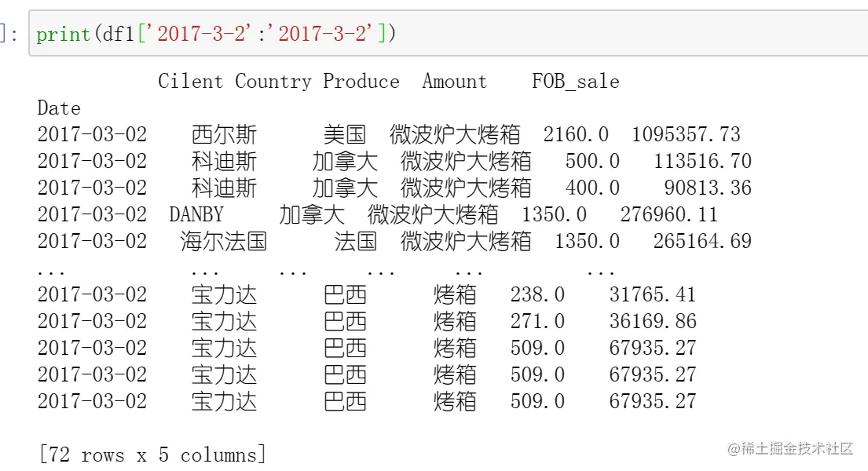Image resolution: width=868 pixels, height=471 pixels.
Task: Click the 'Country' column header
Action: tap(273, 82)
